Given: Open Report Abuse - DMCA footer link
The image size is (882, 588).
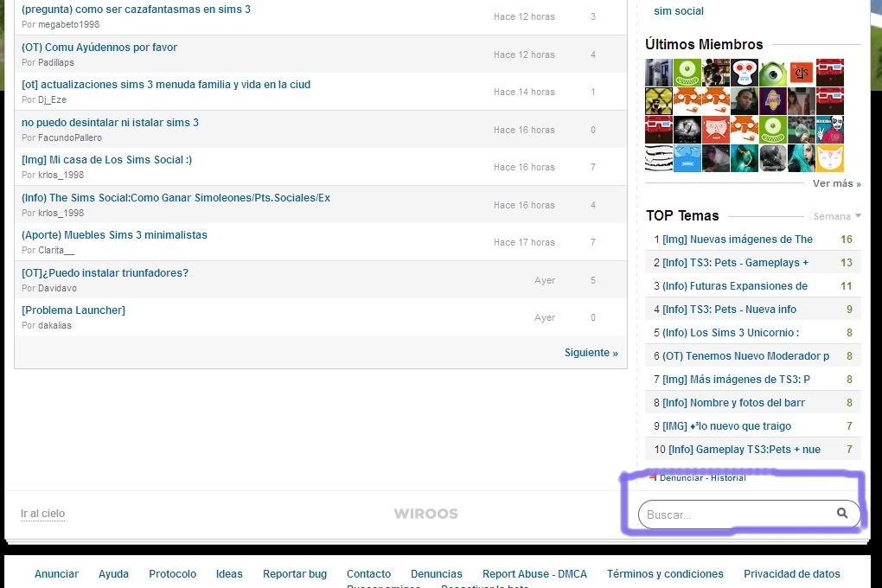Looking at the screenshot, I should point(534,574).
